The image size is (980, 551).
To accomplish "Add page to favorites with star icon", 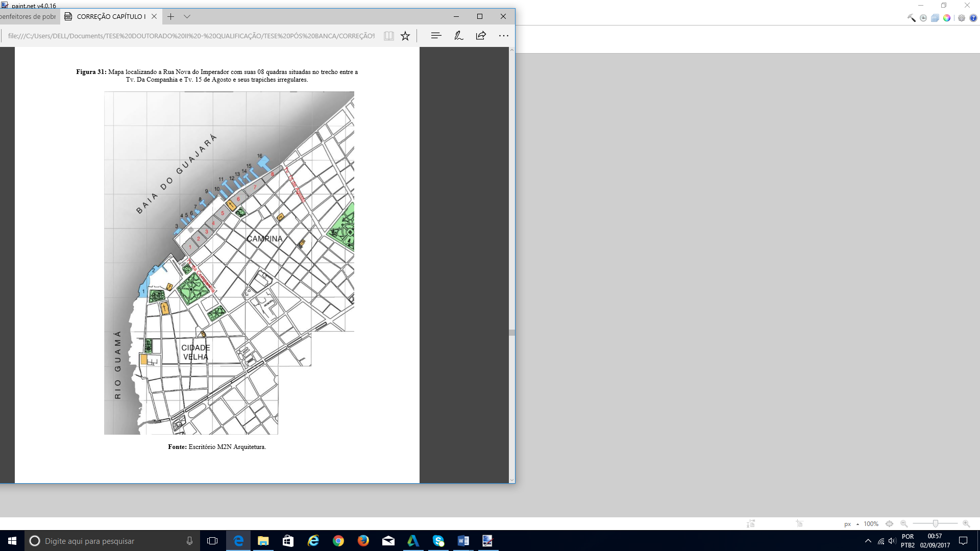I will 405,36.
